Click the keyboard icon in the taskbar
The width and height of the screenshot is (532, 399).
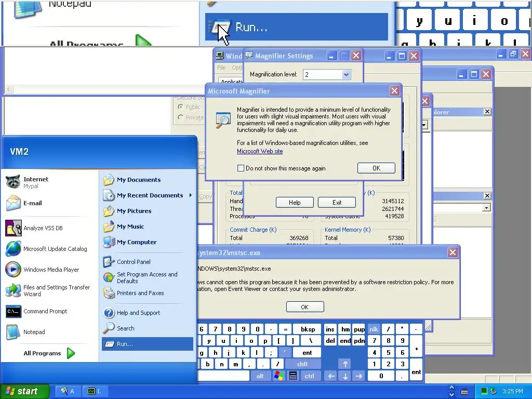click(x=464, y=392)
